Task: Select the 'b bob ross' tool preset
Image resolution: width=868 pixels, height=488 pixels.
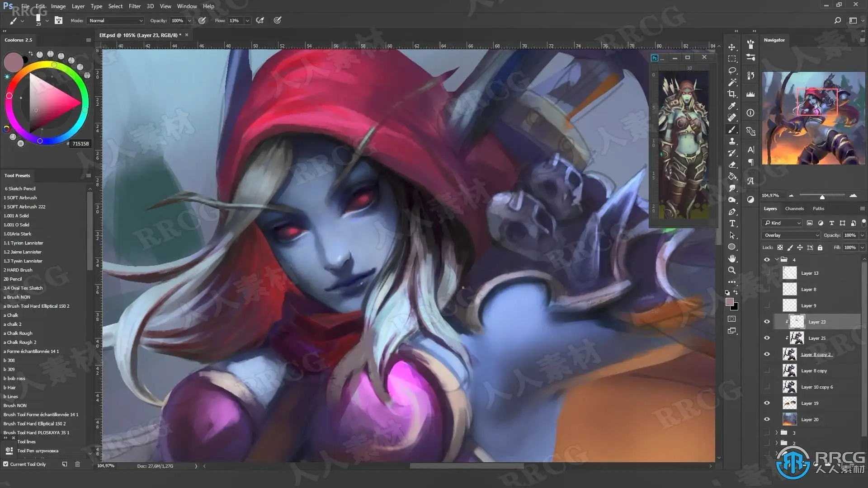Action: coord(14,378)
